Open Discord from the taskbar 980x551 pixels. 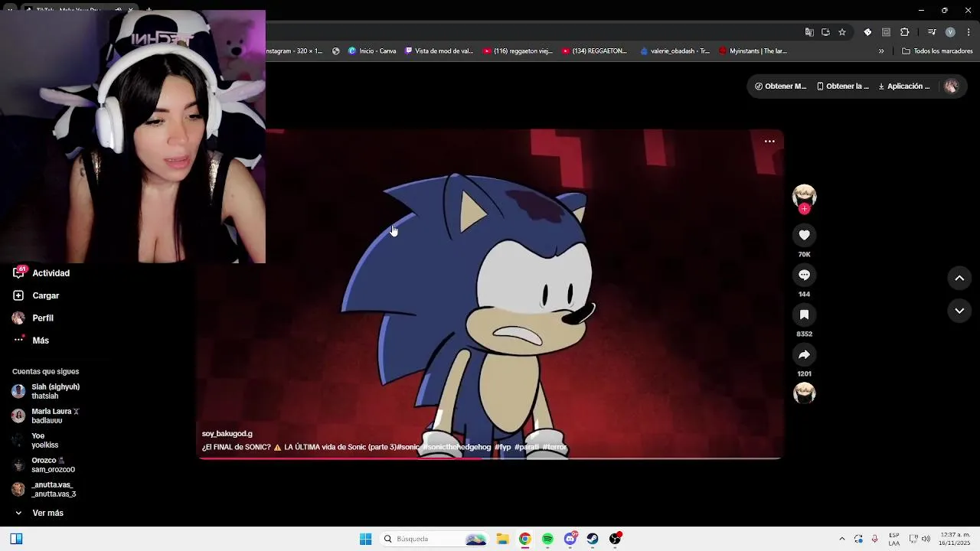coord(570,539)
